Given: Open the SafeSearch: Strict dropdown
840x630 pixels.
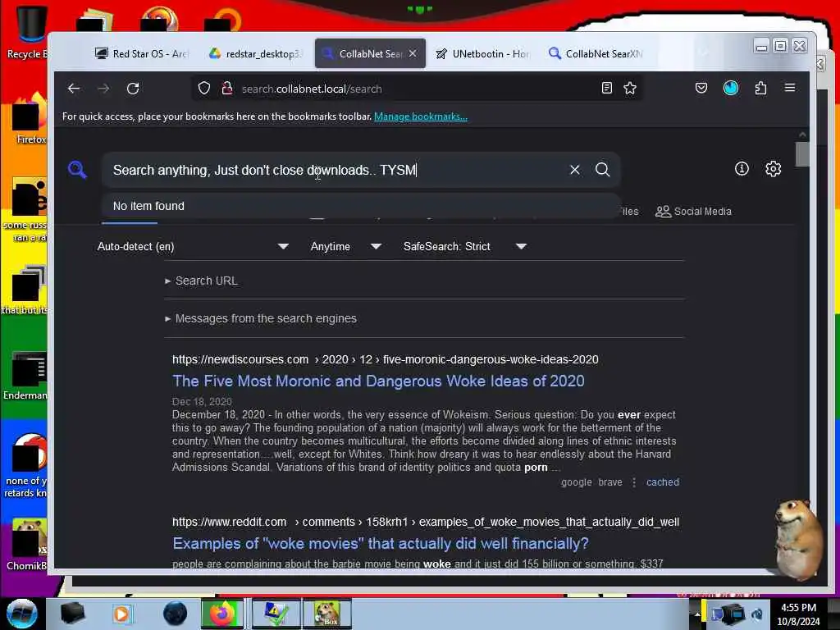Looking at the screenshot, I should tap(465, 246).
